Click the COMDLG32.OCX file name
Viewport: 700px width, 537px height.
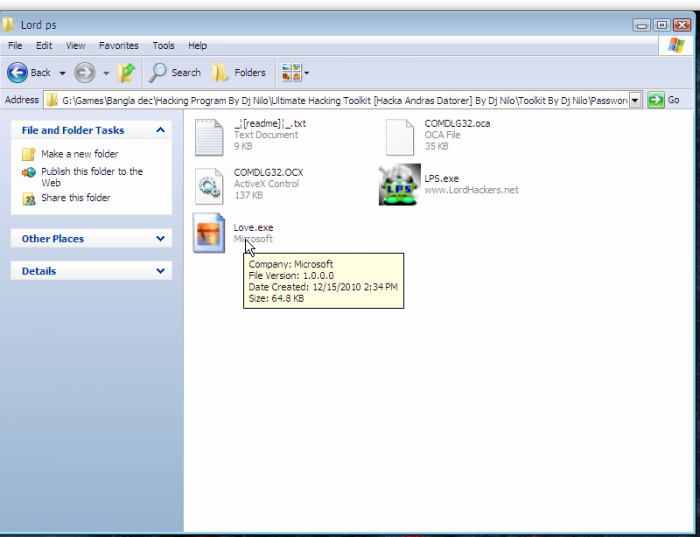[268, 173]
